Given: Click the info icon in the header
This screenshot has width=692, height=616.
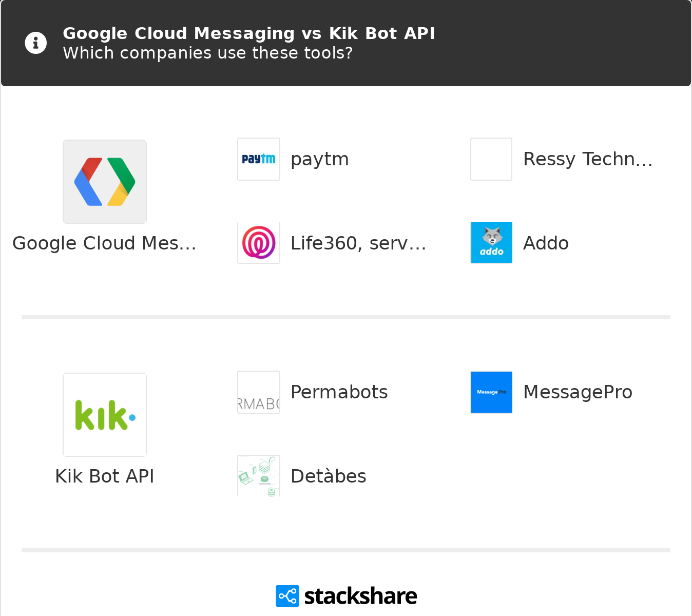Looking at the screenshot, I should tap(36, 43).
